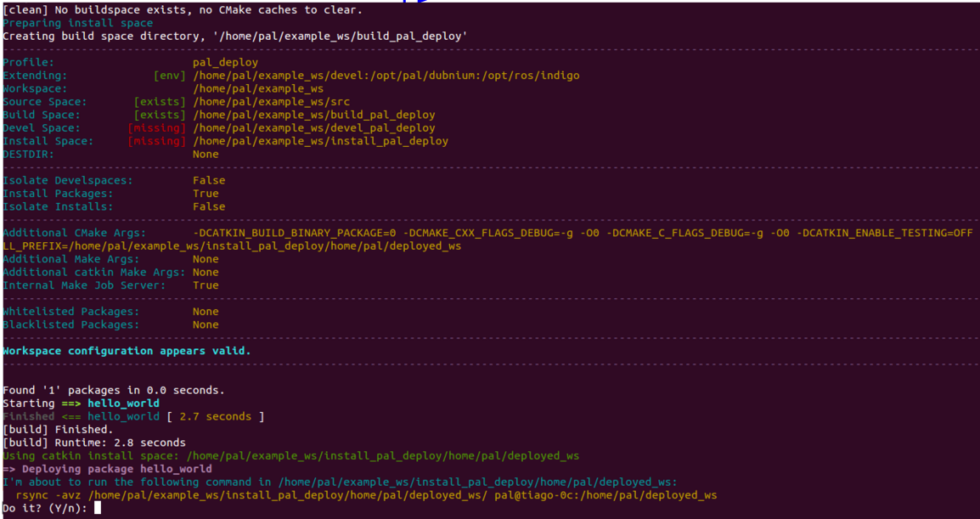
Task: Click the "Found '1' packages" line
Action: (x=114, y=390)
